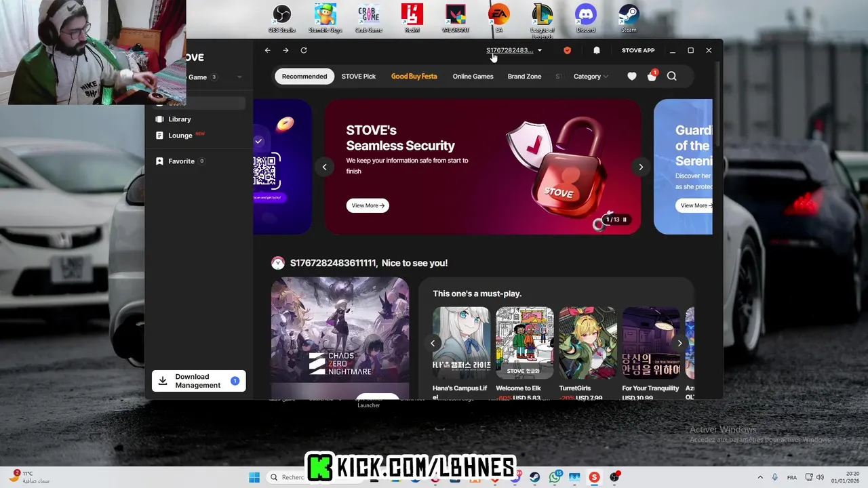The height and width of the screenshot is (488, 868).
Task: Click the FRA language indicator
Action: pos(792,477)
